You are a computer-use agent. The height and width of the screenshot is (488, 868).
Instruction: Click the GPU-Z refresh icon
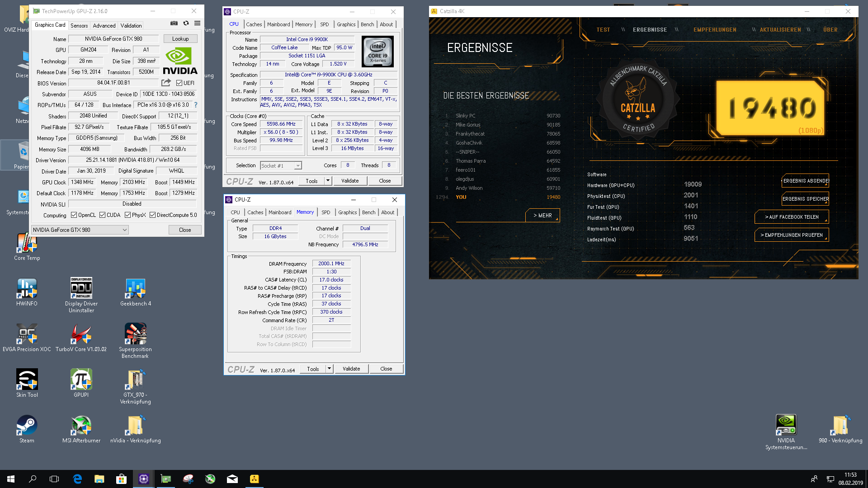(186, 23)
